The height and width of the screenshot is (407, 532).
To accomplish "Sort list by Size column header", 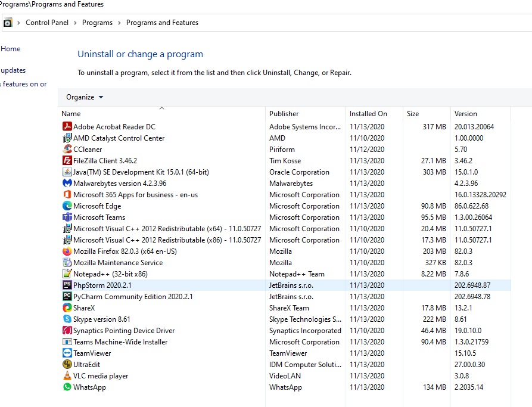I will coord(427,114).
